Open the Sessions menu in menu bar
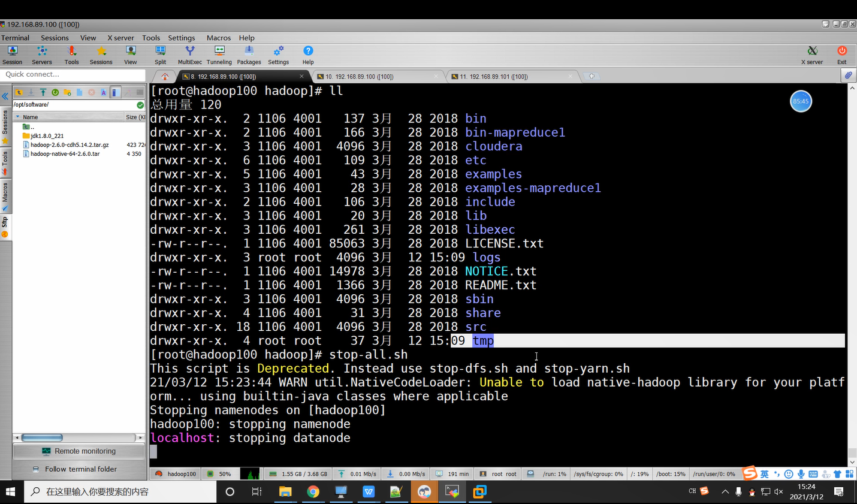The width and height of the screenshot is (857, 504). [x=55, y=38]
